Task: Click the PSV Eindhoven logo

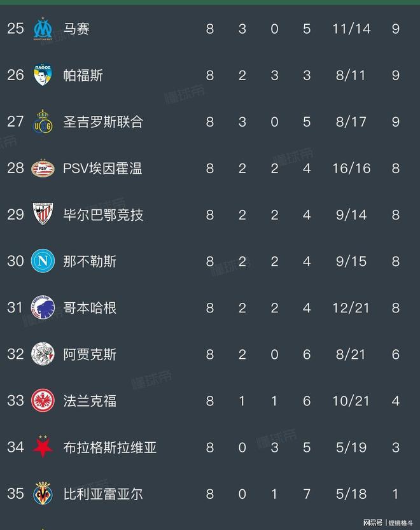Action: (43, 169)
